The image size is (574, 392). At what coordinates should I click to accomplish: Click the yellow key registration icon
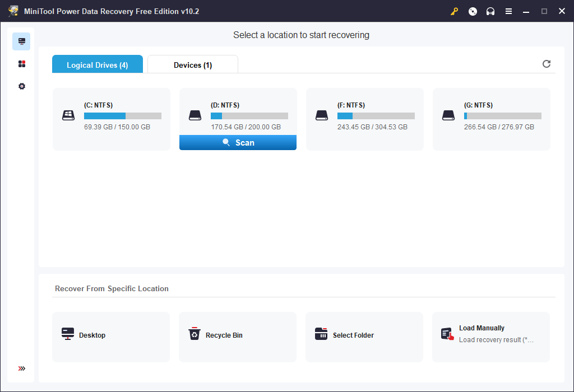point(454,11)
